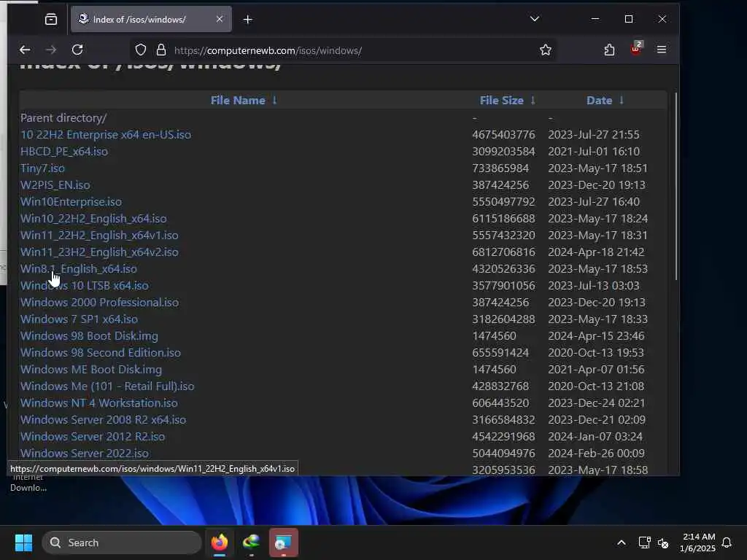747x560 pixels.
Task: Open the Firefox application menu
Action: pyautogui.click(x=661, y=50)
